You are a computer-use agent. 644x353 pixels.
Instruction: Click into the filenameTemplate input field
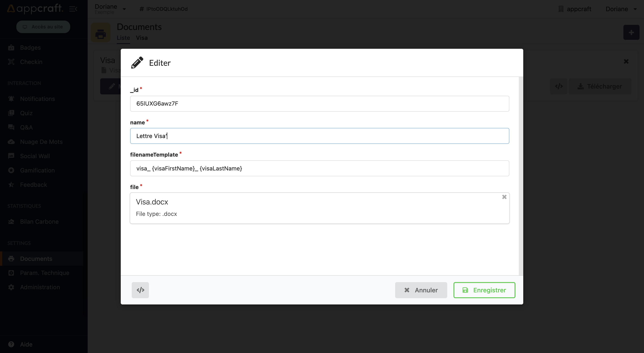tap(319, 168)
